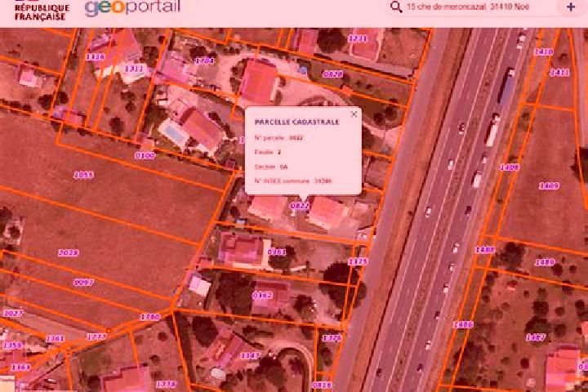
Task: Select parcel label 0828
Action: [x=332, y=73]
